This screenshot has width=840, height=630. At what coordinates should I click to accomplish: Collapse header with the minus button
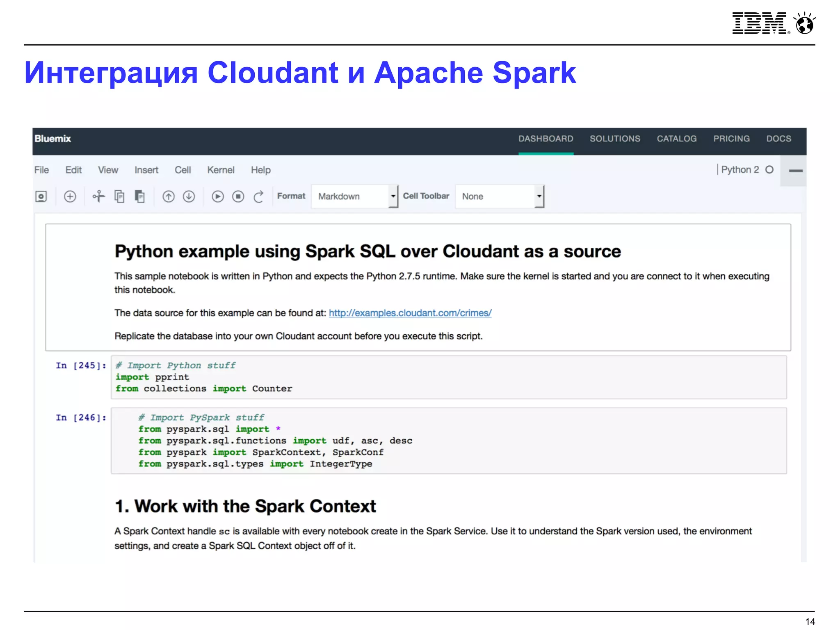point(795,171)
